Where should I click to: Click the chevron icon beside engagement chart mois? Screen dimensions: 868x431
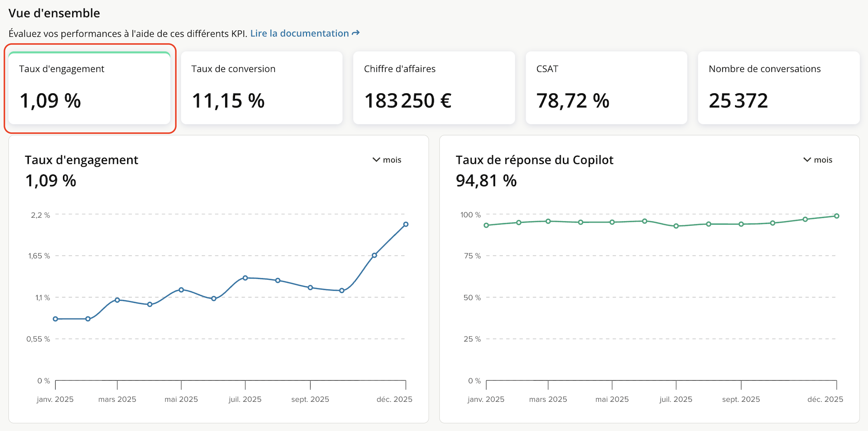coord(376,160)
